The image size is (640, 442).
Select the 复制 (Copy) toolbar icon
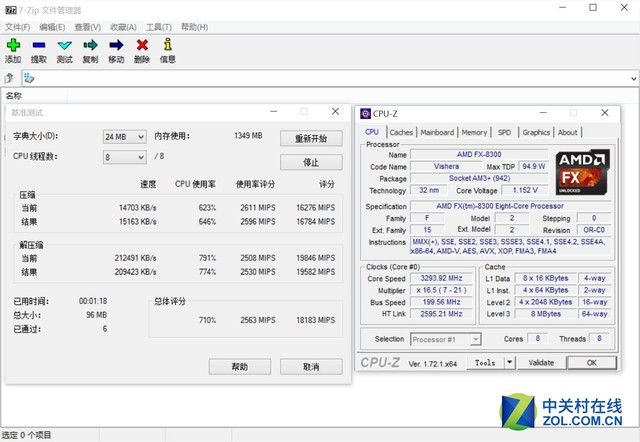[90, 46]
